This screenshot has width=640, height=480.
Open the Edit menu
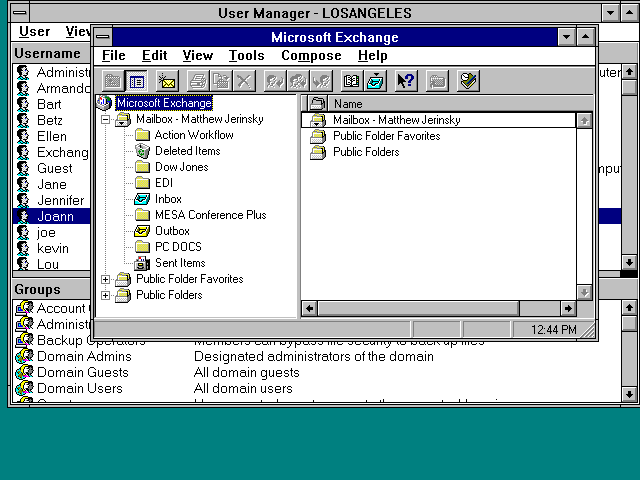click(154, 56)
